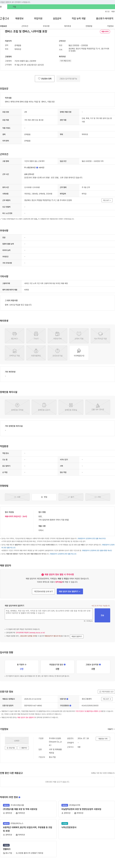Click the 필기 application method icon
The image size is (115, 868).
(71, 497)
